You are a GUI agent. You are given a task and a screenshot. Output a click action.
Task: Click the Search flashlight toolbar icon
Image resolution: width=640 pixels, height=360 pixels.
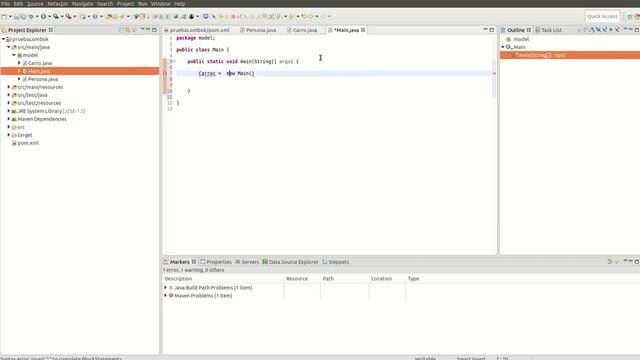point(122,16)
